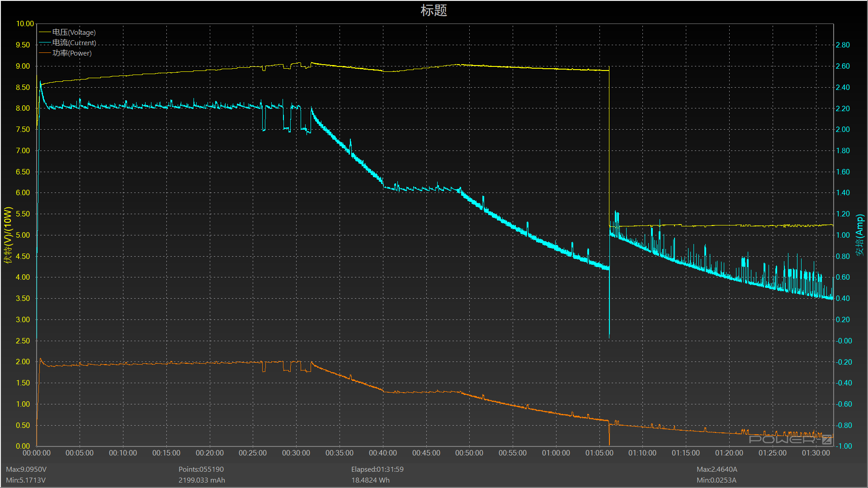Click the Max:9.0950V voltage readout
Viewport: 868px width, 488px height.
(x=26, y=469)
